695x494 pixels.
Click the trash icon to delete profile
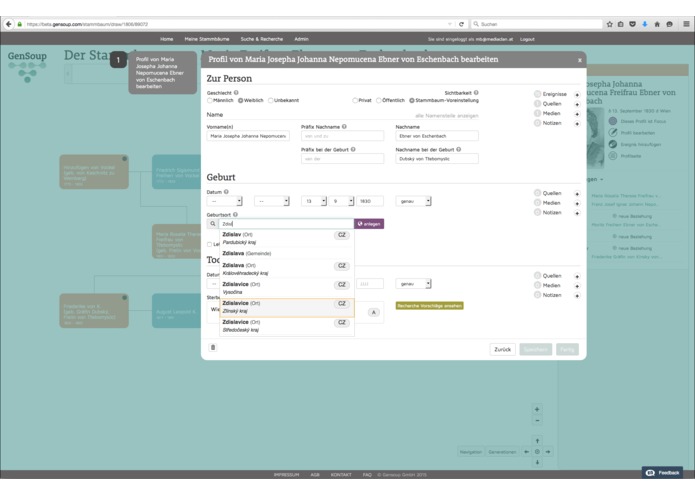click(213, 347)
